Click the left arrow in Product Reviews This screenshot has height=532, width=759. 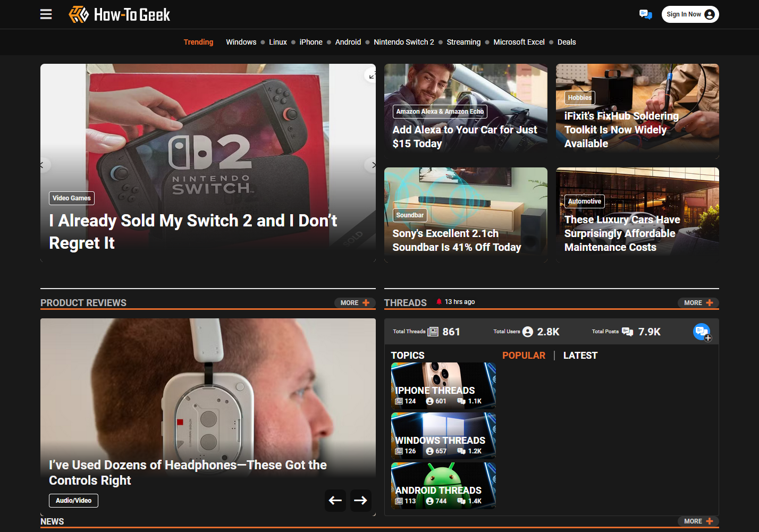click(x=335, y=500)
